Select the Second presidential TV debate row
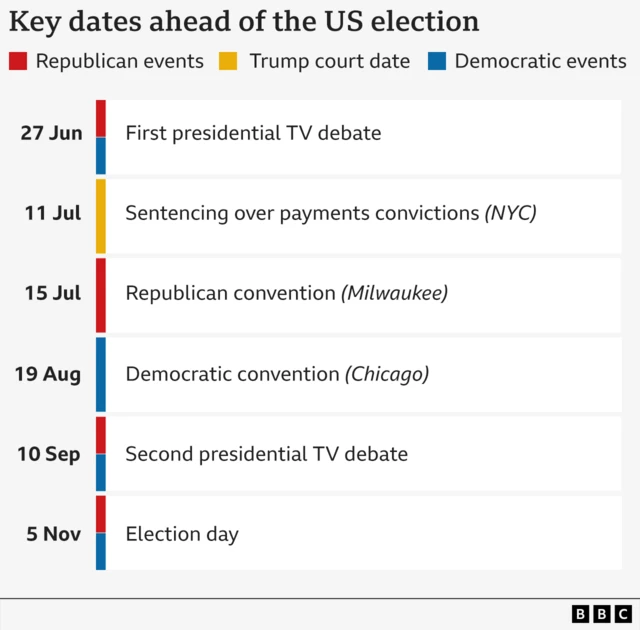Viewport: 640px width, 630px height. pyautogui.click(x=363, y=454)
